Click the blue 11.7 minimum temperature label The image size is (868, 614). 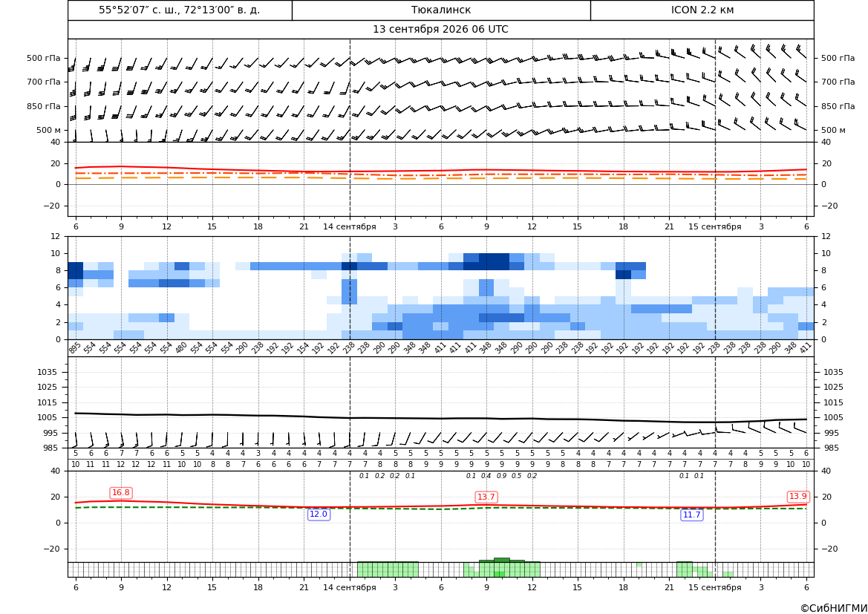click(692, 515)
